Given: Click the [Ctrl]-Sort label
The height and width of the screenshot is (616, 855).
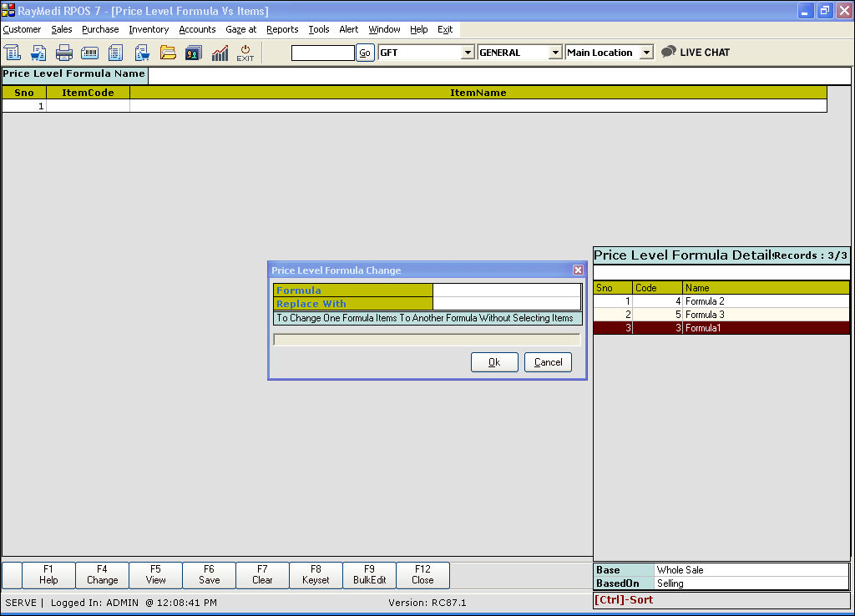Looking at the screenshot, I should (624, 599).
